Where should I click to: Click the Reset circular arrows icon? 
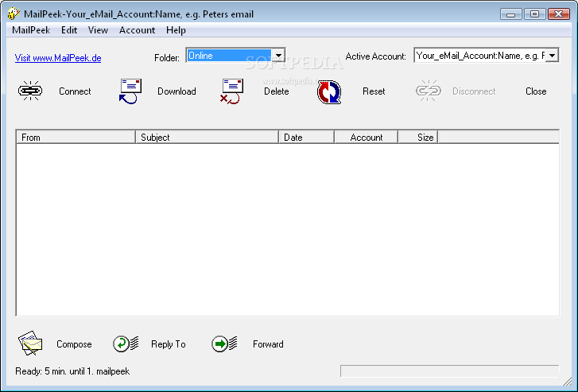[329, 91]
